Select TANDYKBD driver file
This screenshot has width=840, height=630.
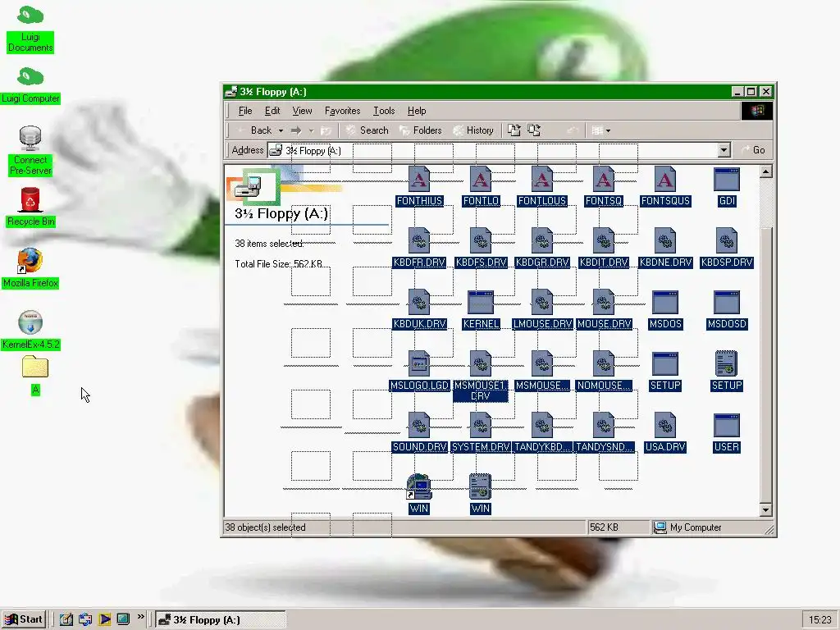[542, 432]
